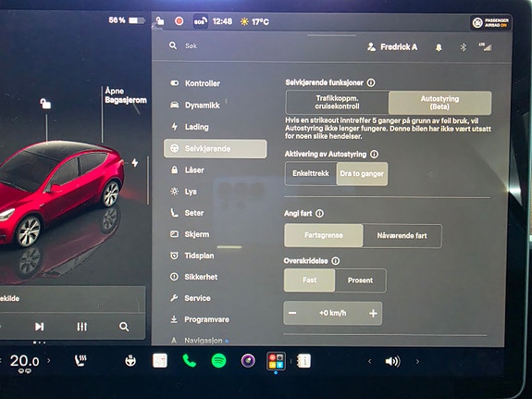Screen dimensions: 532x399
Task: Skip to next track in media player
Action: [40, 327]
